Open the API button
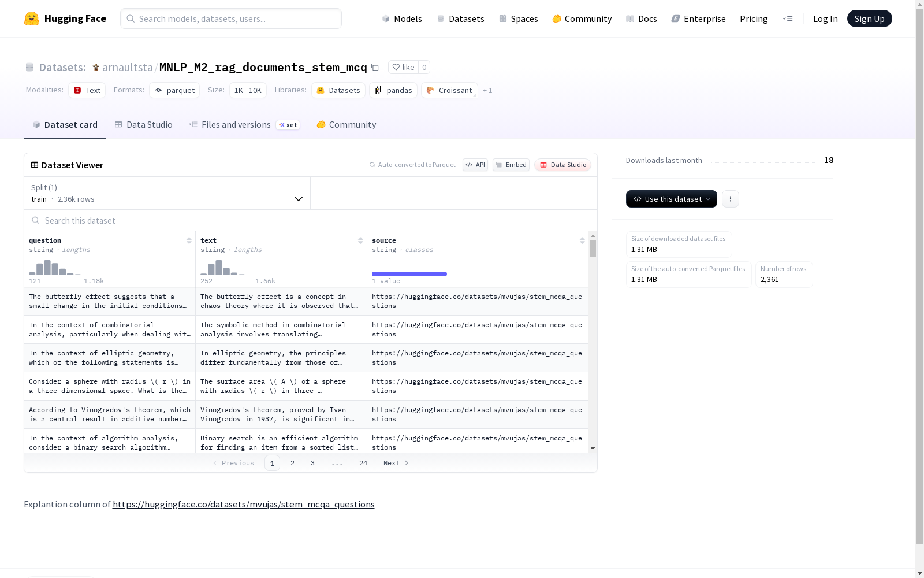924x578 pixels. coord(475,165)
